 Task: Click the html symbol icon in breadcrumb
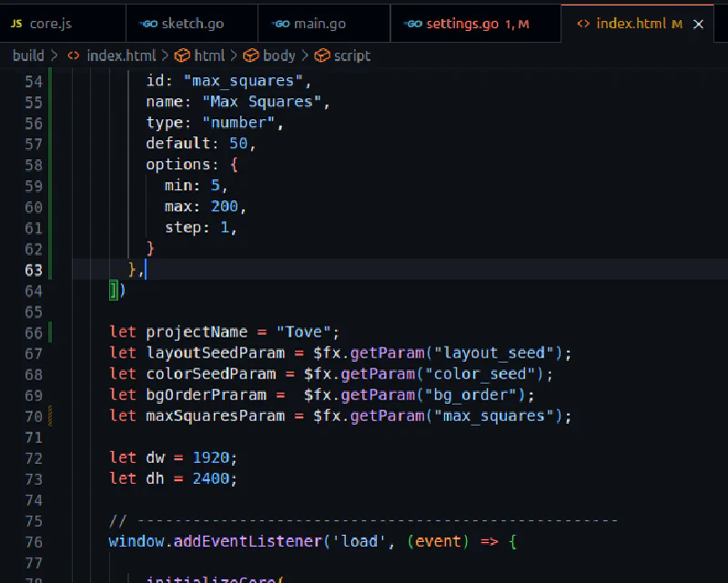pos(182,55)
